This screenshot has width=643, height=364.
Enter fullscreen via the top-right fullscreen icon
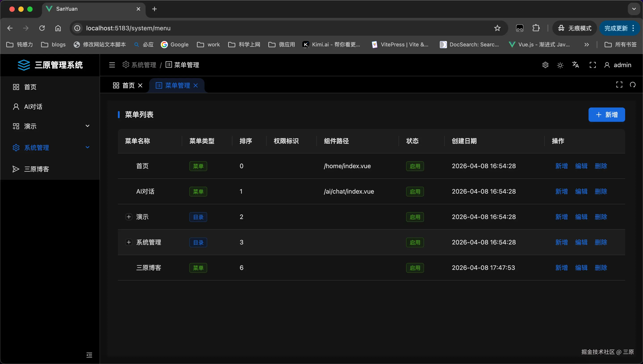593,65
